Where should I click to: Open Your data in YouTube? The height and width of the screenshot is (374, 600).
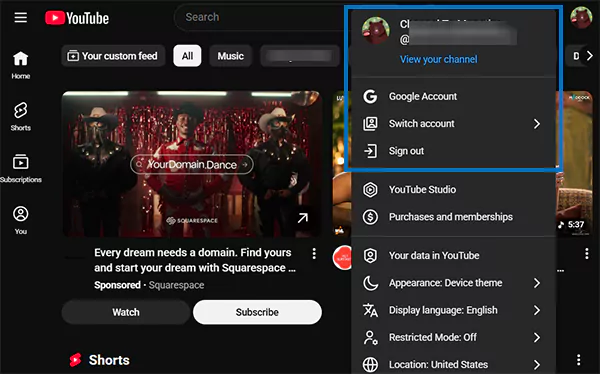[x=453, y=255]
